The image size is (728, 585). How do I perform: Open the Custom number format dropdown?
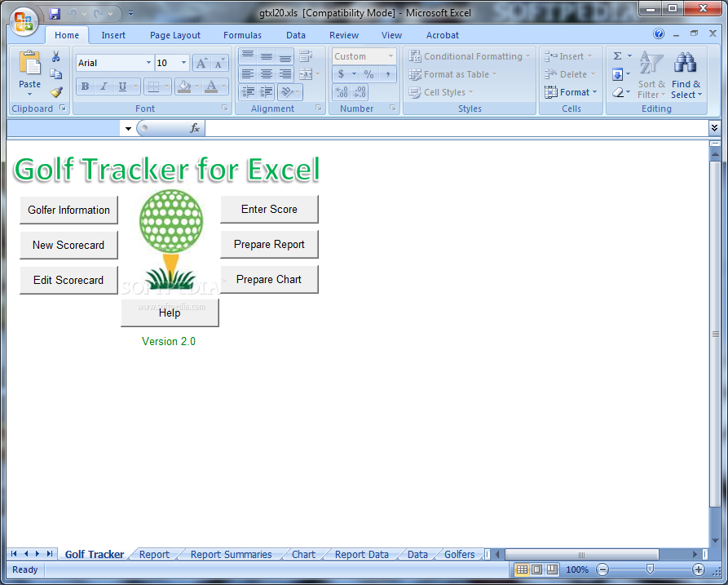coord(391,56)
